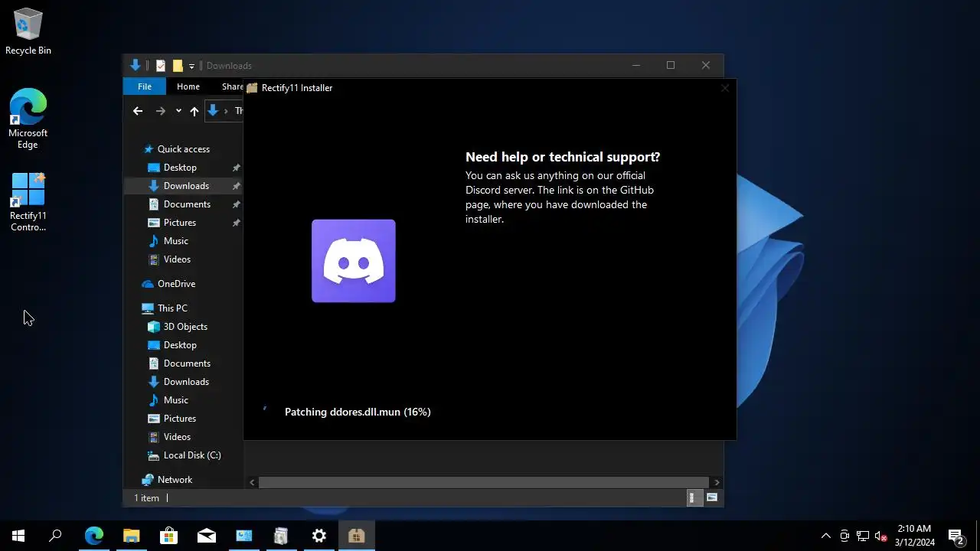
Task: Click the Back arrow in Explorer
Action: (x=138, y=111)
